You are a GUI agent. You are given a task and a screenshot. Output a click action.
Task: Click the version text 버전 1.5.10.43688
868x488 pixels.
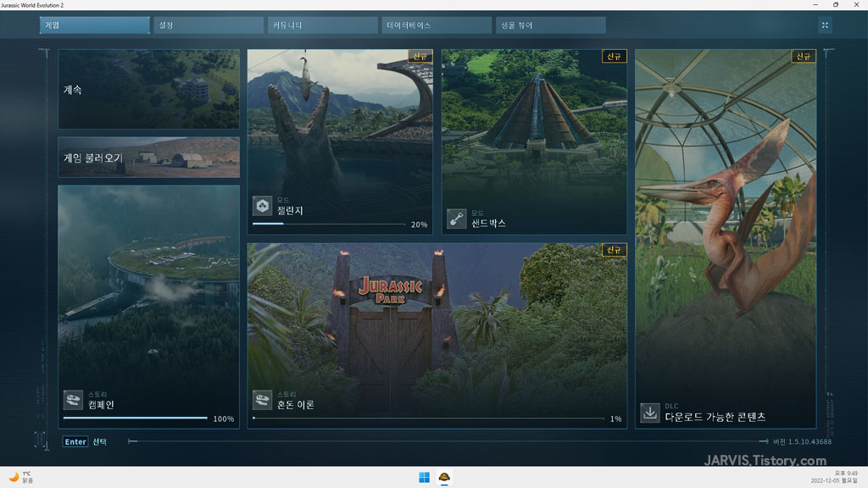[x=802, y=441]
